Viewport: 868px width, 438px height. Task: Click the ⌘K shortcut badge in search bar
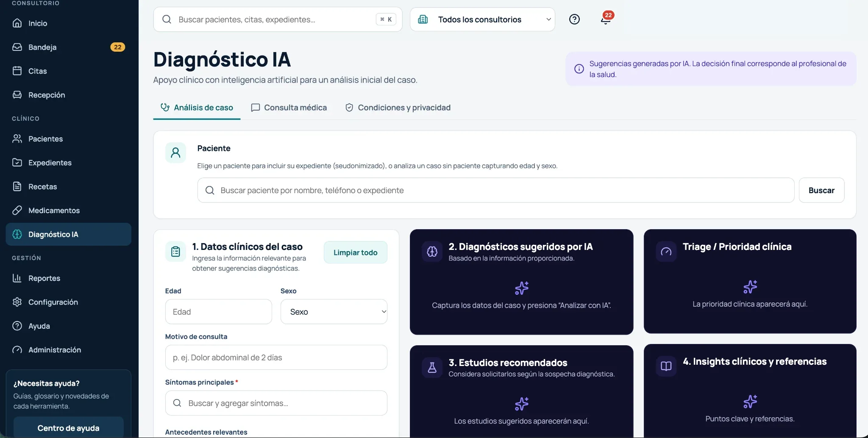[386, 19]
